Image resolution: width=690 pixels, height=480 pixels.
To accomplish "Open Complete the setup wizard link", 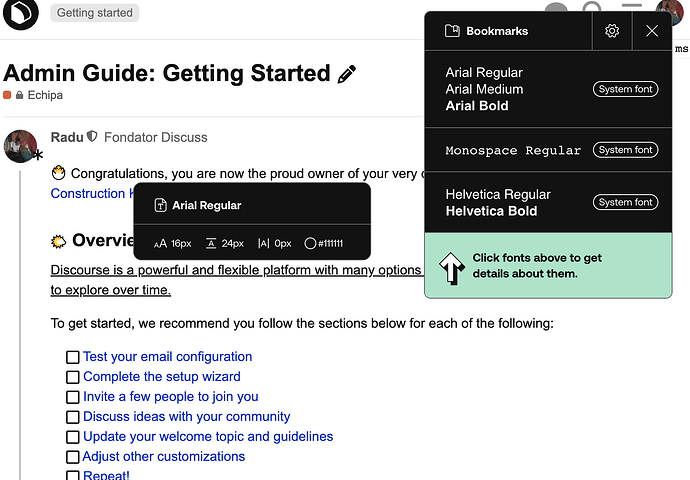I will click(162, 377).
